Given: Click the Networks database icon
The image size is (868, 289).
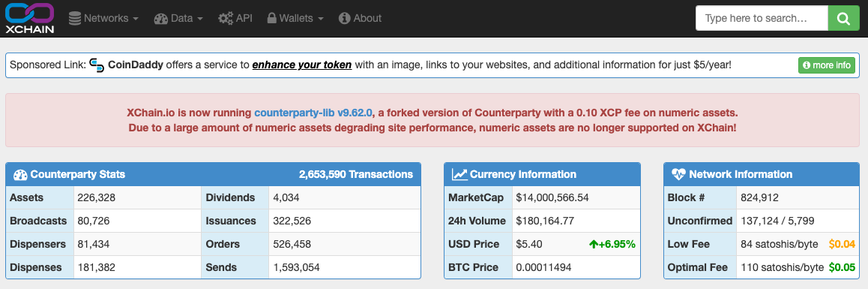Looking at the screenshot, I should pyautogui.click(x=75, y=18).
